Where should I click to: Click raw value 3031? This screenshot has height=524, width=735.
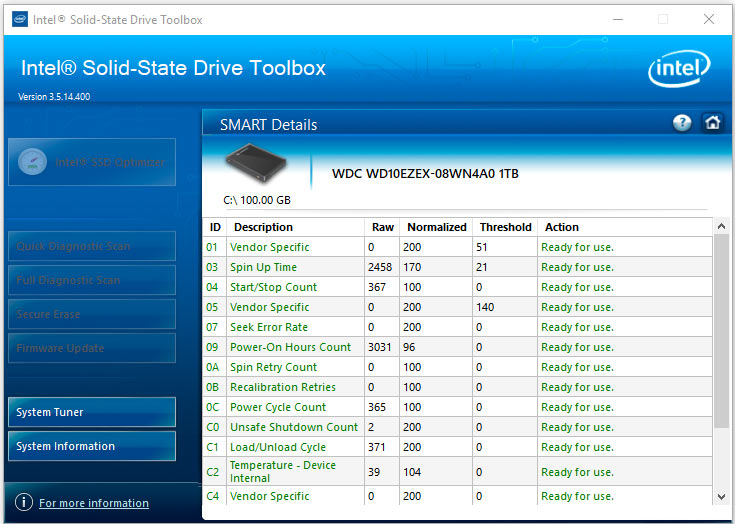(379, 347)
